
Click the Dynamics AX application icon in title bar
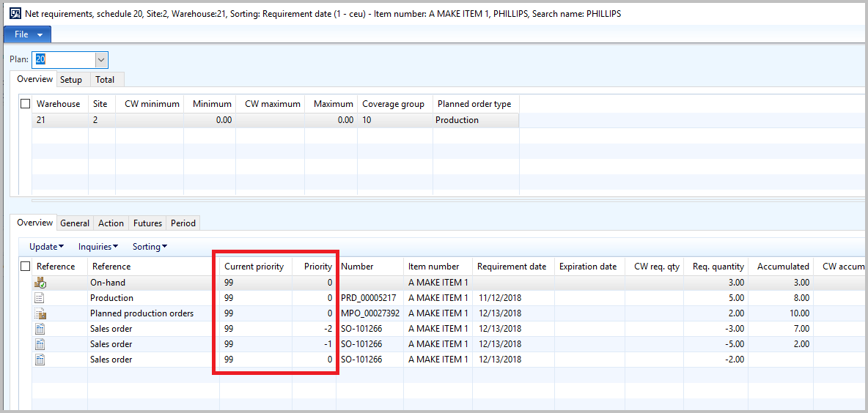[17, 14]
